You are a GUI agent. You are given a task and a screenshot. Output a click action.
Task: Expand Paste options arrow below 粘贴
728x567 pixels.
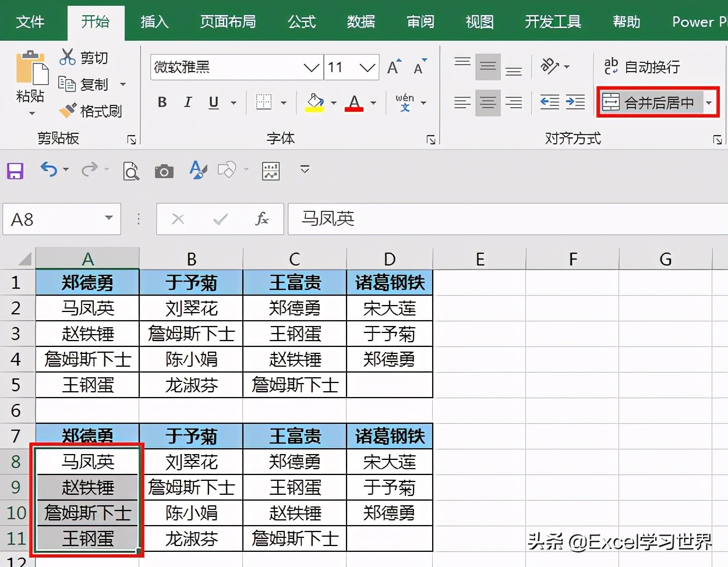pos(32,113)
